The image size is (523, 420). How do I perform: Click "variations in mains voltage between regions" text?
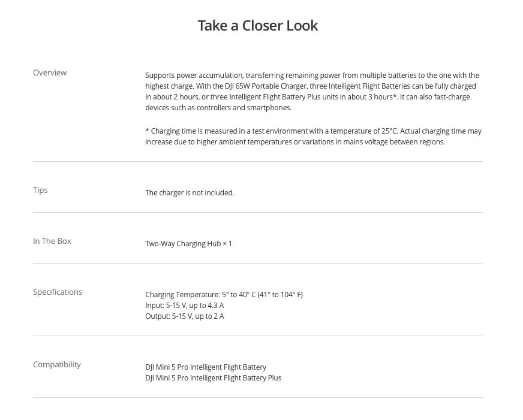point(374,142)
